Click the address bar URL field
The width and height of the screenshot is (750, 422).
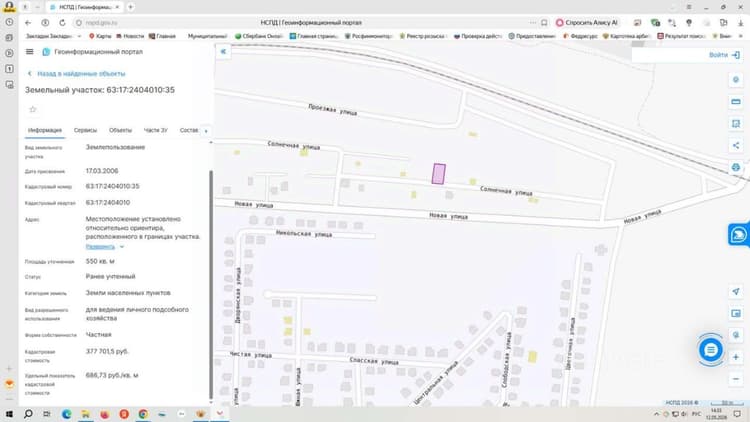(x=311, y=22)
